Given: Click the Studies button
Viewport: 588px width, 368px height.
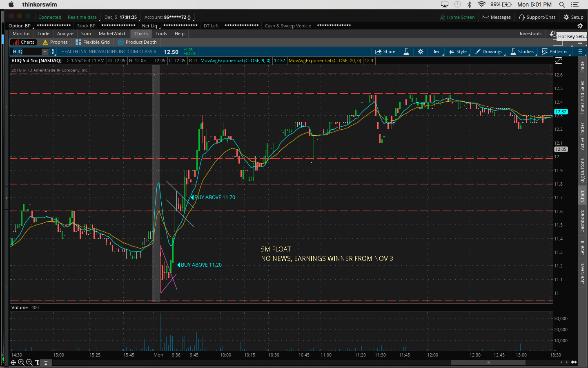Looking at the screenshot, I should tap(522, 52).
